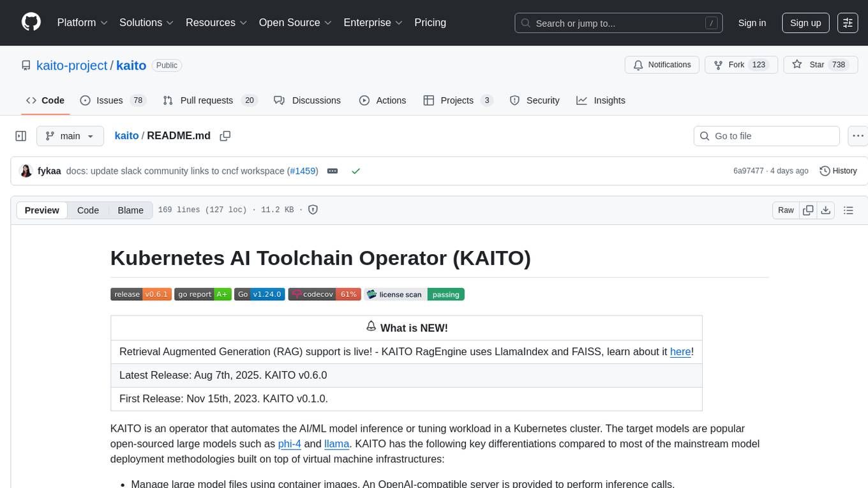Screen dimensions: 868x488
Task: Select the Preview view toggle
Action: pos(42,210)
